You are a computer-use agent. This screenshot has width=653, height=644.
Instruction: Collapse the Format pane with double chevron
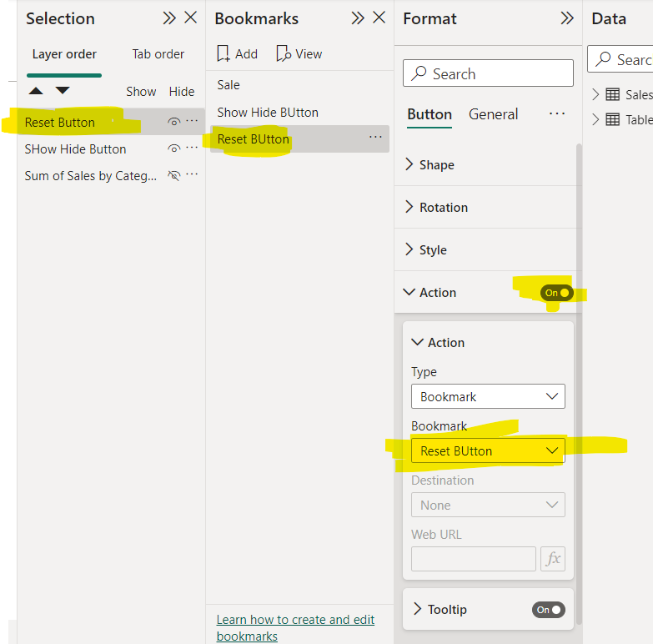(x=567, y=18)
